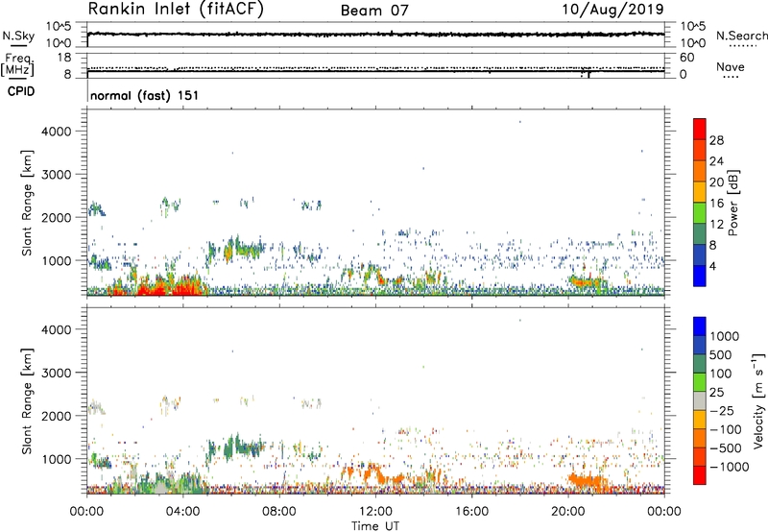The height and width of the screenshot is (532, 768).
Task: Click 'Slant Range [km]' label of power panel
Action: (27, 203)
